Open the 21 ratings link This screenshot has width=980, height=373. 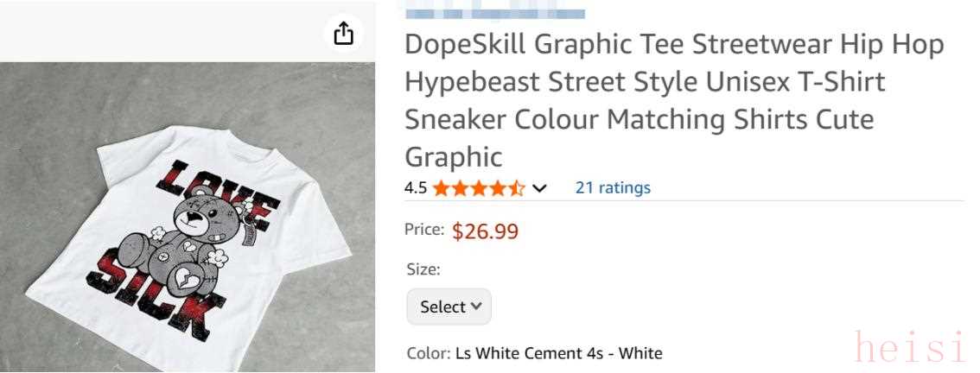613,187
